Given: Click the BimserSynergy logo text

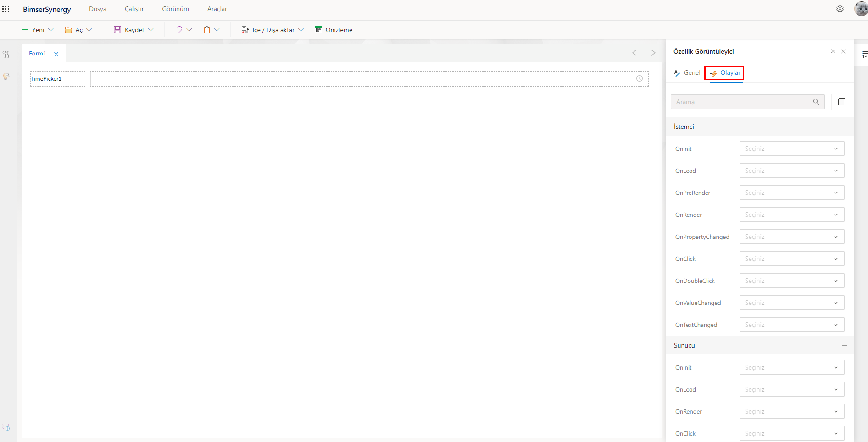Looking at the screenshot, I should click(47, 9).
